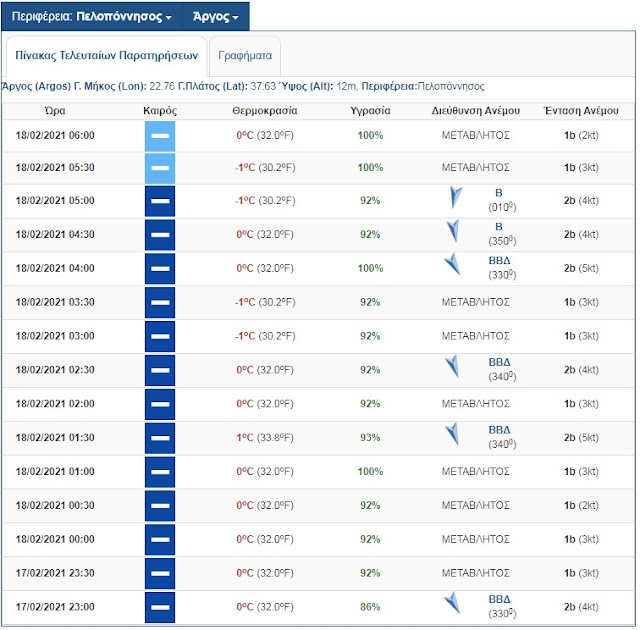Switch to Πίνακας Τελευταίων Παρατηρήσεων tab
The height and width of the screenshot is (630, 640).
click(107, 55)
